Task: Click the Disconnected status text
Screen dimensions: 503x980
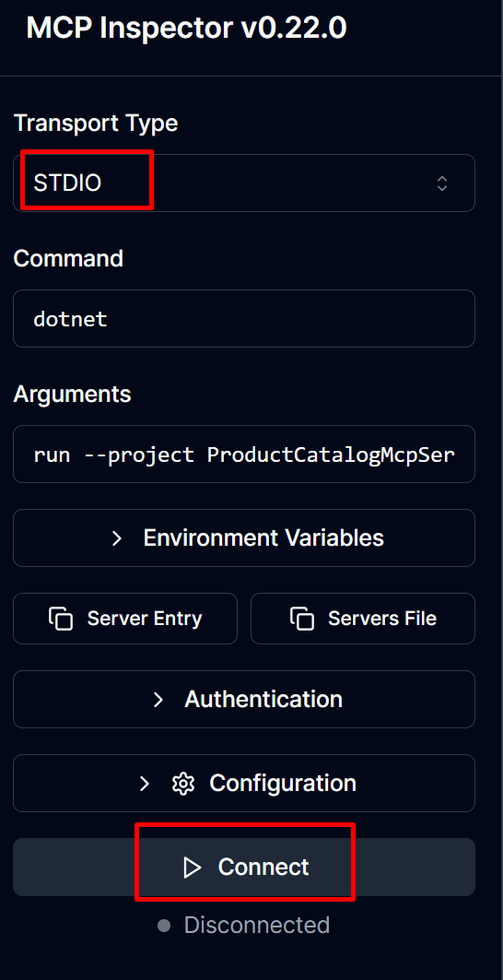Action: 257,925
